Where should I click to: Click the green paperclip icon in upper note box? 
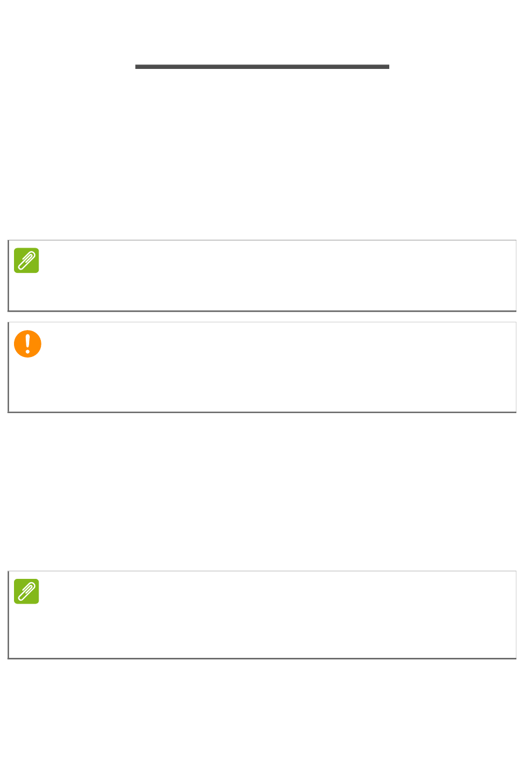pyautogui.click(x=26, y=261)
